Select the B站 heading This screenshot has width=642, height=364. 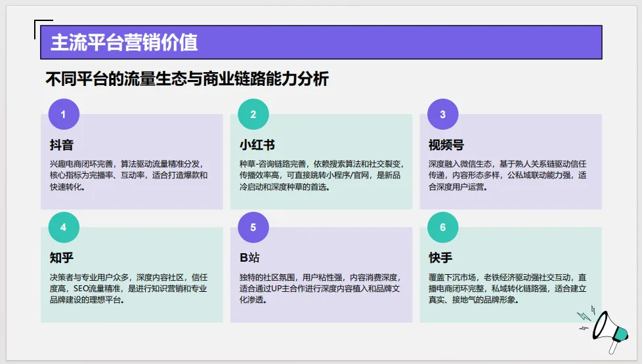249,258
